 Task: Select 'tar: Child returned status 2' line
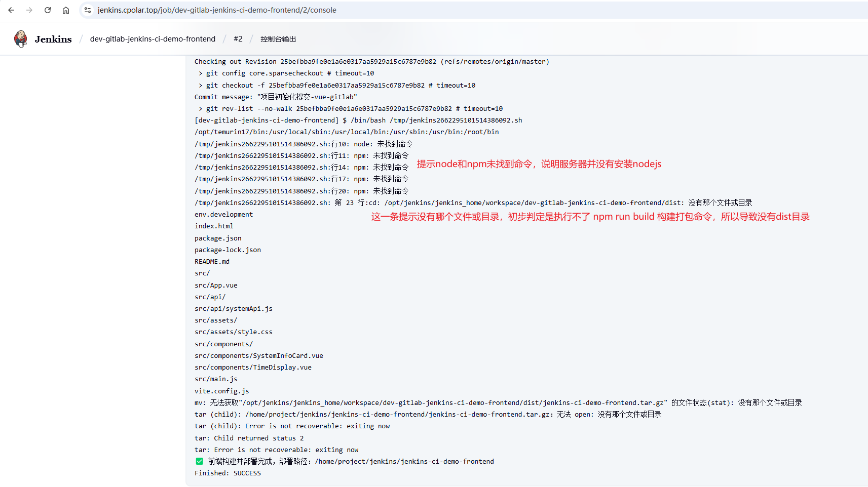pos(249,438)
